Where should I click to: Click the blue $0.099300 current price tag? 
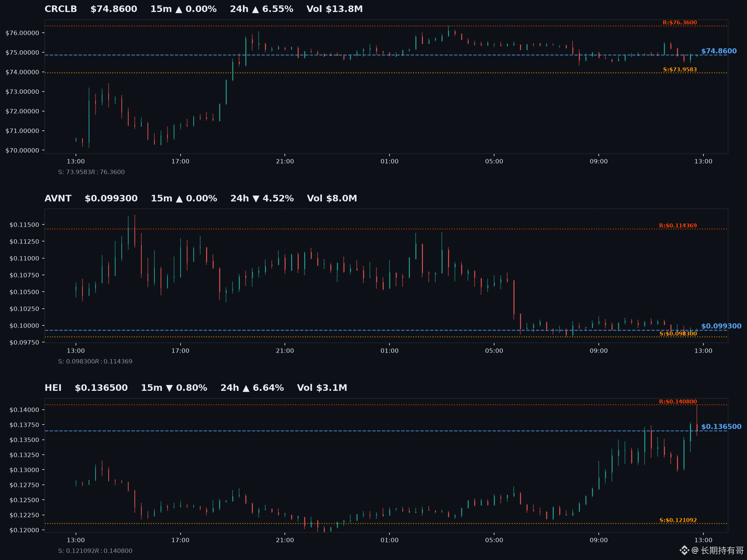[721, 326]
